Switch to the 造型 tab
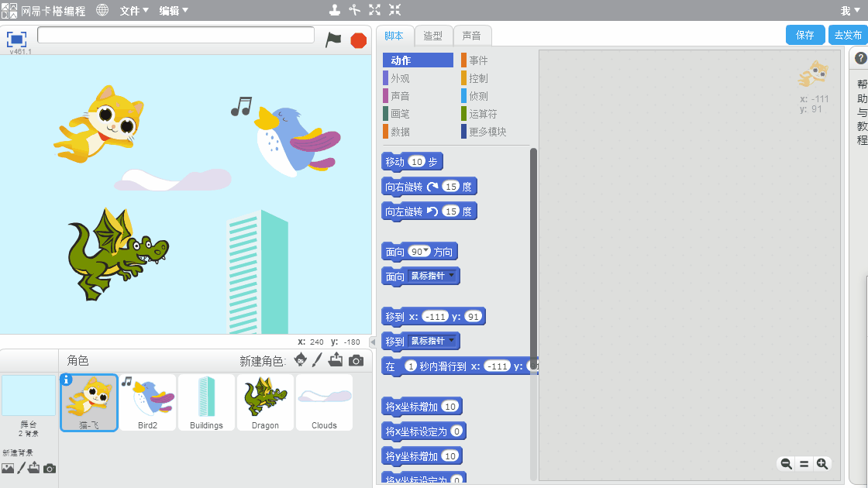Screen dimensions: 868x488 point(433,36)
